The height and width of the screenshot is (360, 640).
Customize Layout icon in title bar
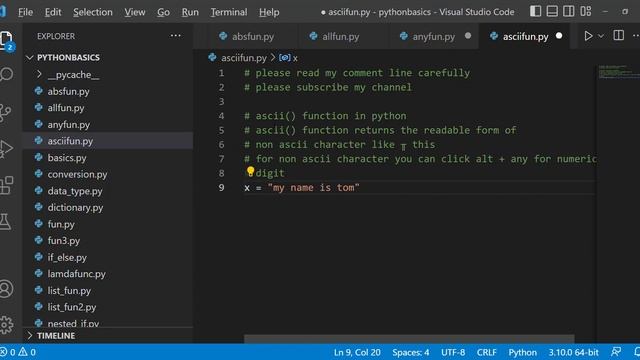coord(586,11)
